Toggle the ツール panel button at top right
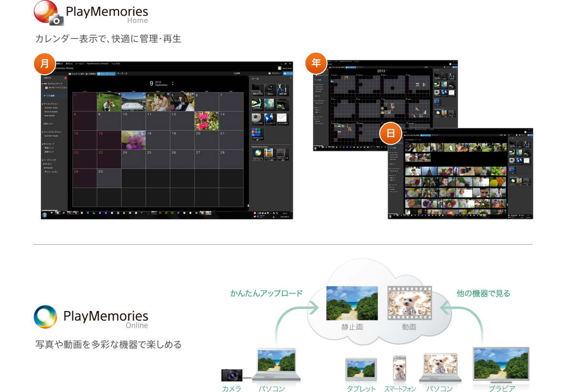Screen dimensions: 575x392 click(287, 73)
